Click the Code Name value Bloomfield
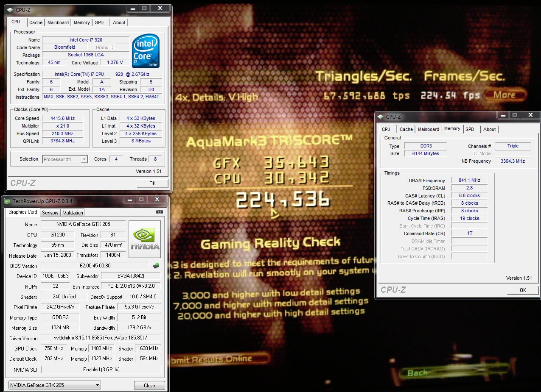This screenshot has height=392, width=541. [64, 47]
